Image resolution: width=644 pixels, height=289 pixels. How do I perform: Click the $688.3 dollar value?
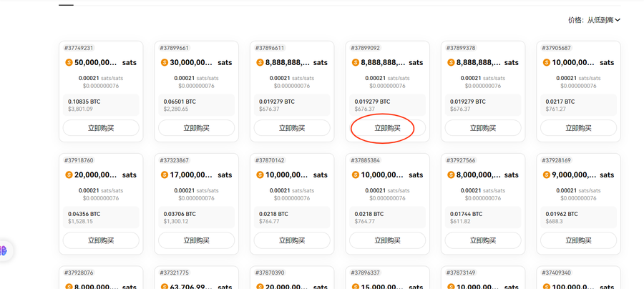[554, 222]
